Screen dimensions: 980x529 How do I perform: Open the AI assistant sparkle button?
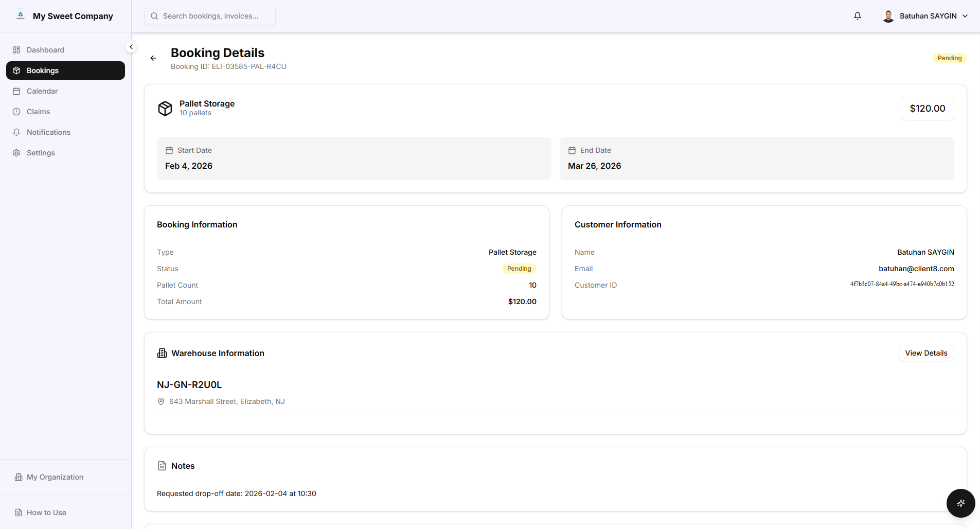(960, 503)
